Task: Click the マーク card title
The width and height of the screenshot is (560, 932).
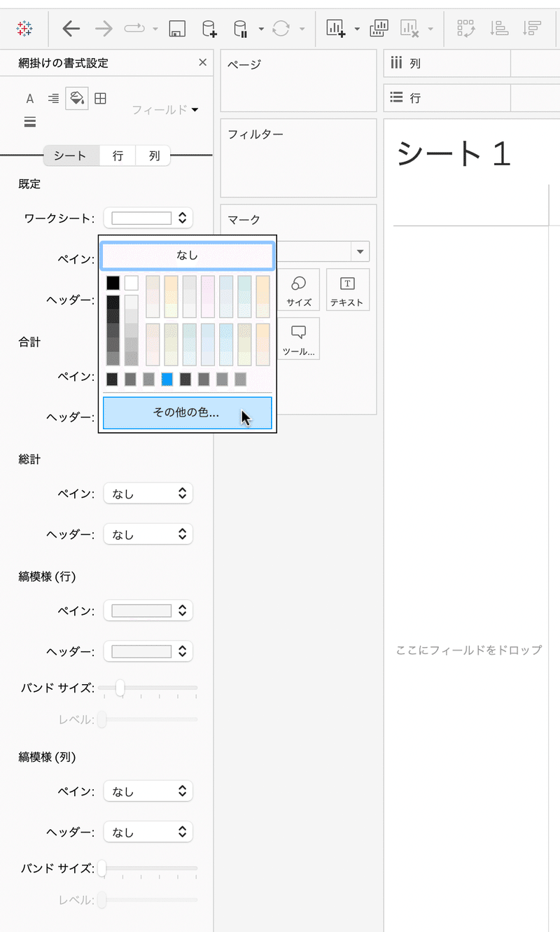Action: click(244, 220)
